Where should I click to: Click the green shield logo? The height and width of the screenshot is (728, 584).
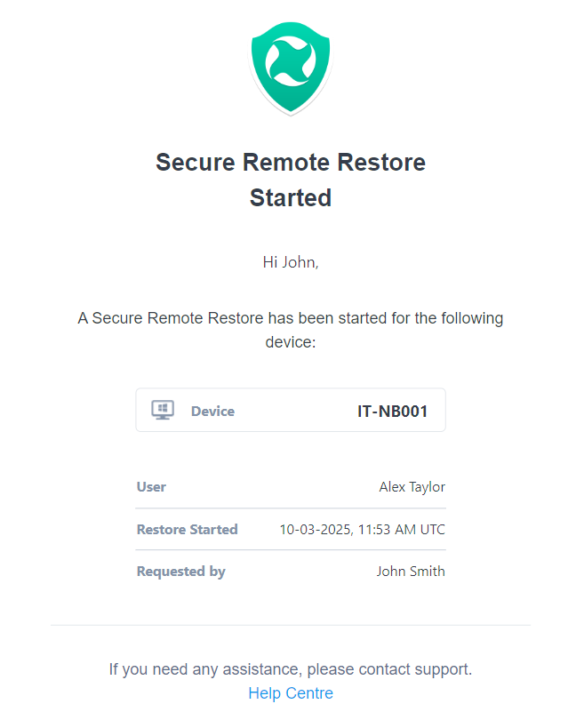click(291, 68)
